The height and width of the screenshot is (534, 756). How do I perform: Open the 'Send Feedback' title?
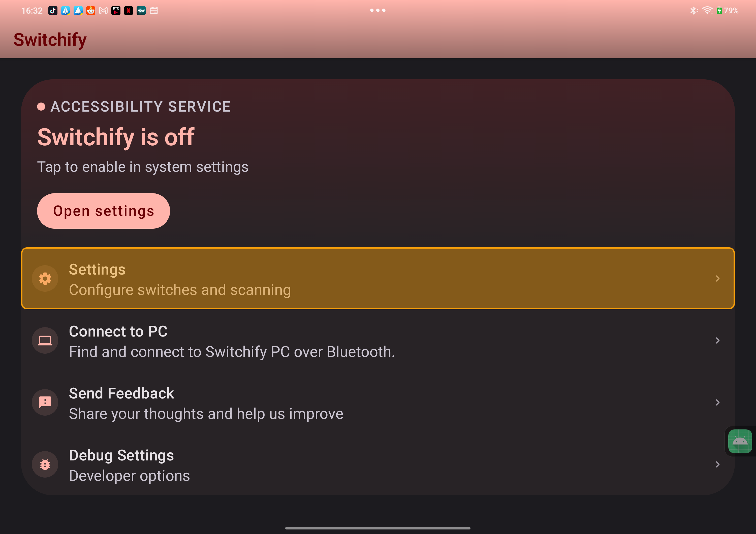121,393
